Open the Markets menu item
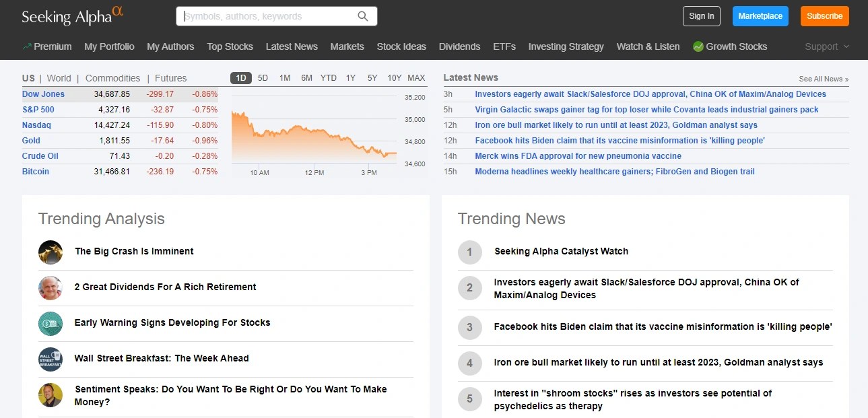The image size is (868, 418). tap(347, 46)
